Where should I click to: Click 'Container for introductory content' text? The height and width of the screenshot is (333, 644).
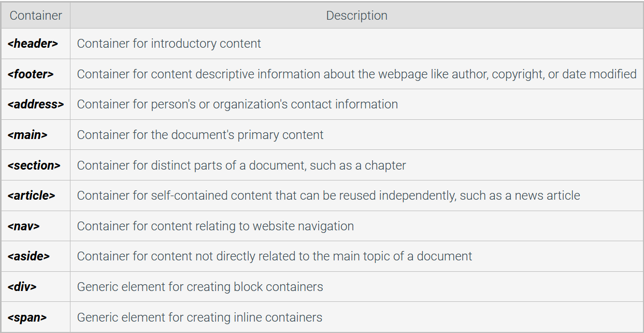click(169, 44)
